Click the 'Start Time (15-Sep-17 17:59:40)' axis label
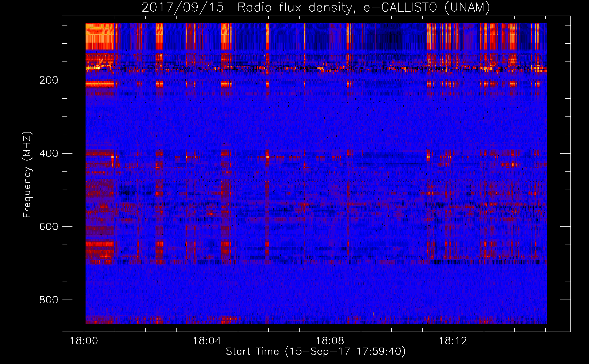This screenshot has height=364, width=589. (316, 352)
